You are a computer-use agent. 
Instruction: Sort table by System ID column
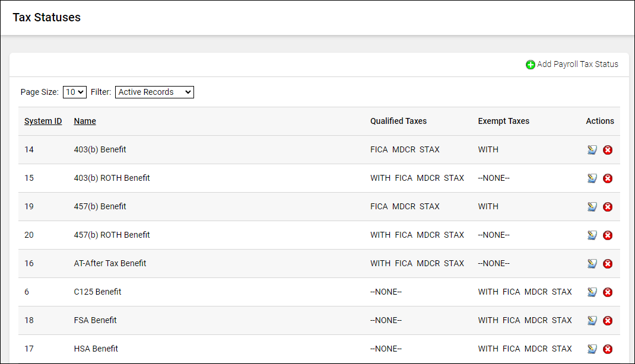tap(43, 121)
